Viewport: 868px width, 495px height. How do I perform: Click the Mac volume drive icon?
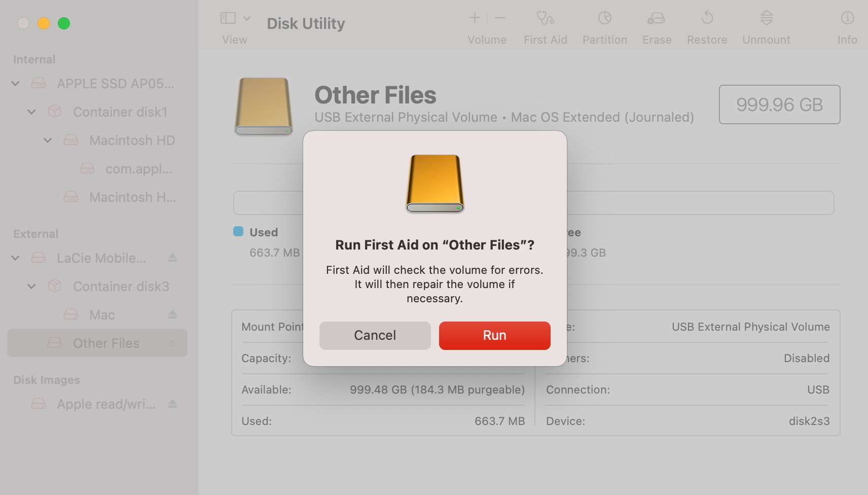[71, 314]
